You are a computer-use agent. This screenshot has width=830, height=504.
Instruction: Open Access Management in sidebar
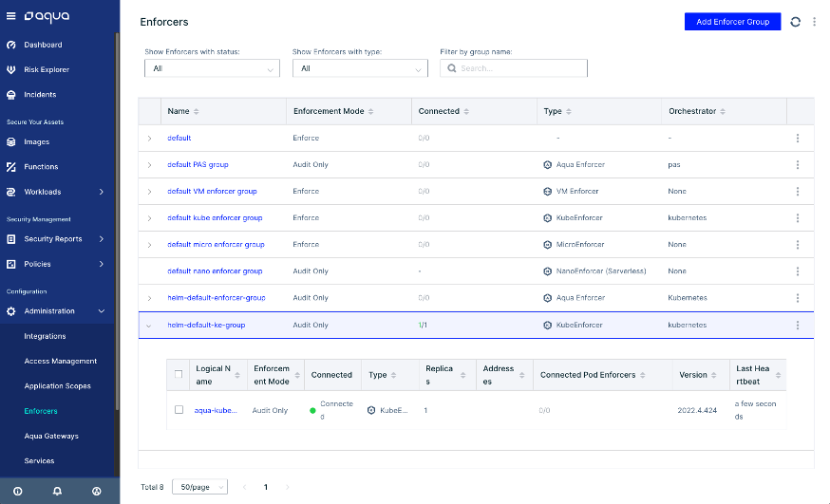tap(61, 362)
